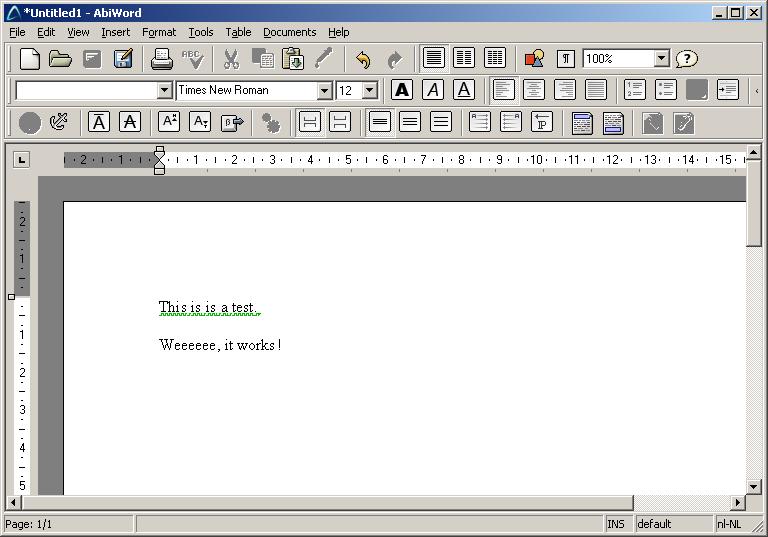Toggle show formatting marks (pilcrow) button

(x=566, y=59)
